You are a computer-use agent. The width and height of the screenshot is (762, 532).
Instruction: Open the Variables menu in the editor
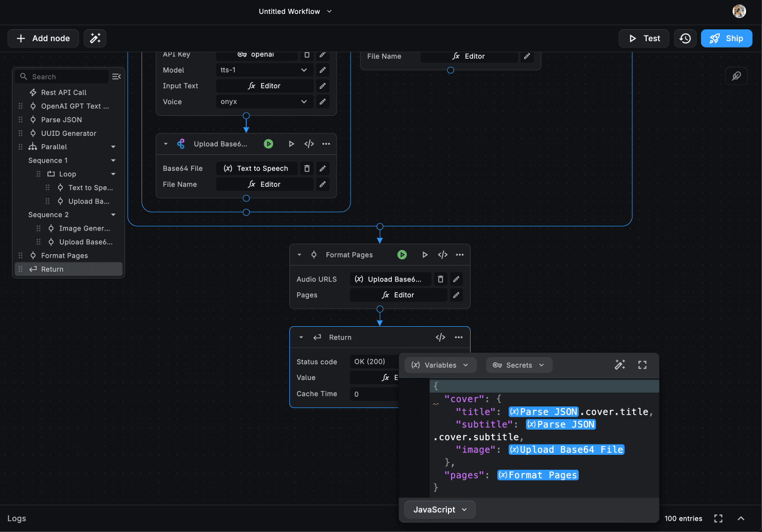tap(440, 365)
